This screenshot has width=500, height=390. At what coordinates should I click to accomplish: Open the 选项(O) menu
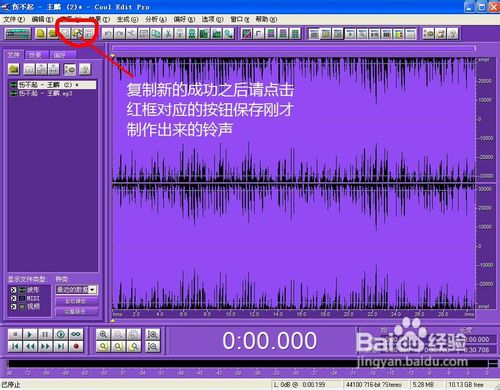[212, 19]
